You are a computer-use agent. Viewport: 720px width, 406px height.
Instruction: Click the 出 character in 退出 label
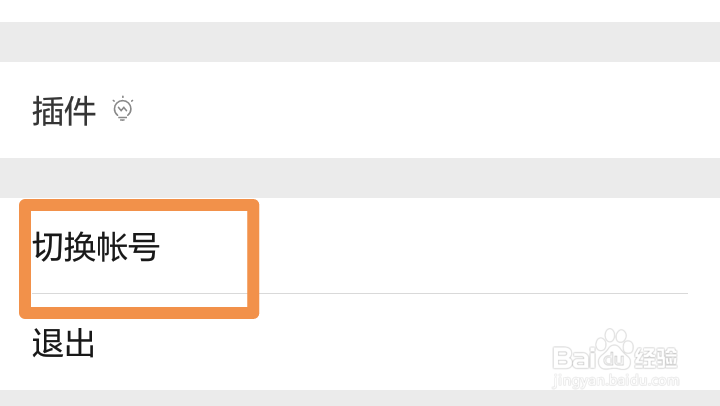[x=80, y=343]
